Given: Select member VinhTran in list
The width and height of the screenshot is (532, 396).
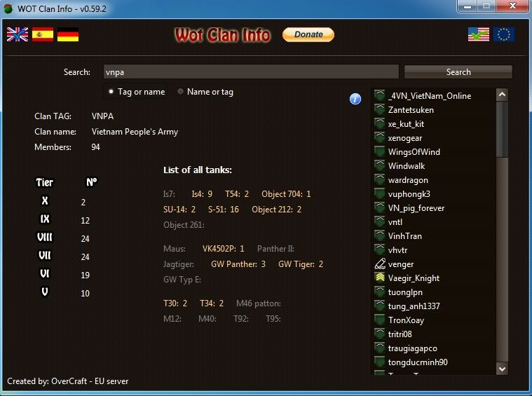Looking at the screenshot, I should pos(405,236).
